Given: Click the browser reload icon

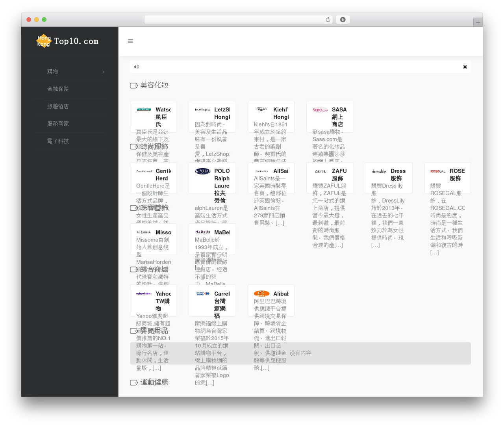Looking at the screenshot, I should pos(328,20).
